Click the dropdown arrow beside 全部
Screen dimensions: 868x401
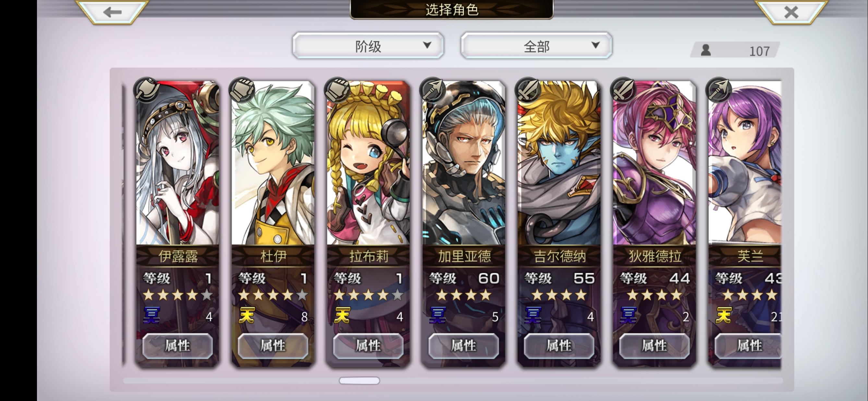point(596,45)
